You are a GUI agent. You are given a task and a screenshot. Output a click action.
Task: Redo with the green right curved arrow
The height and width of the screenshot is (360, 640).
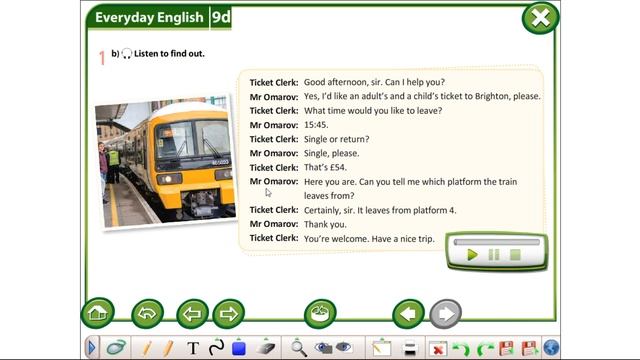(485, 349)
